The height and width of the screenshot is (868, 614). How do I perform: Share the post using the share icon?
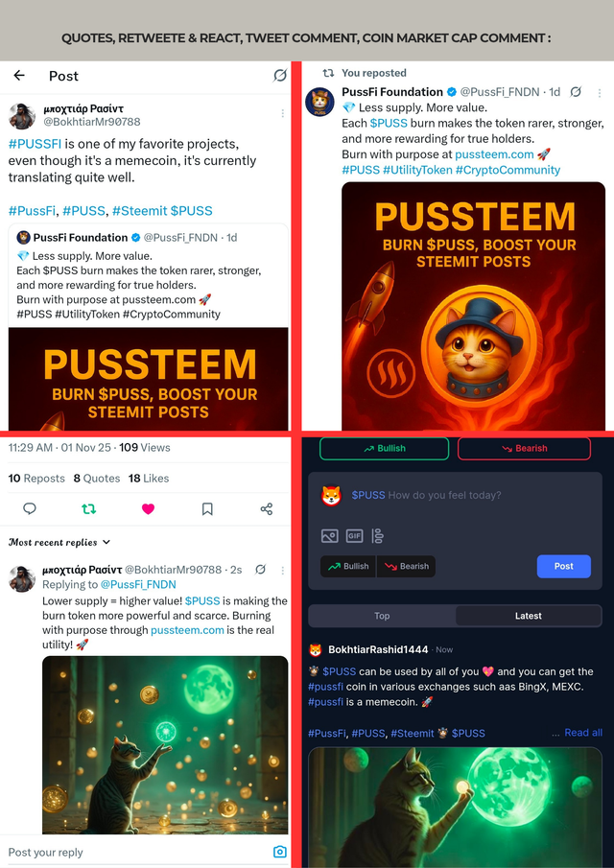(x=267, y=508)
